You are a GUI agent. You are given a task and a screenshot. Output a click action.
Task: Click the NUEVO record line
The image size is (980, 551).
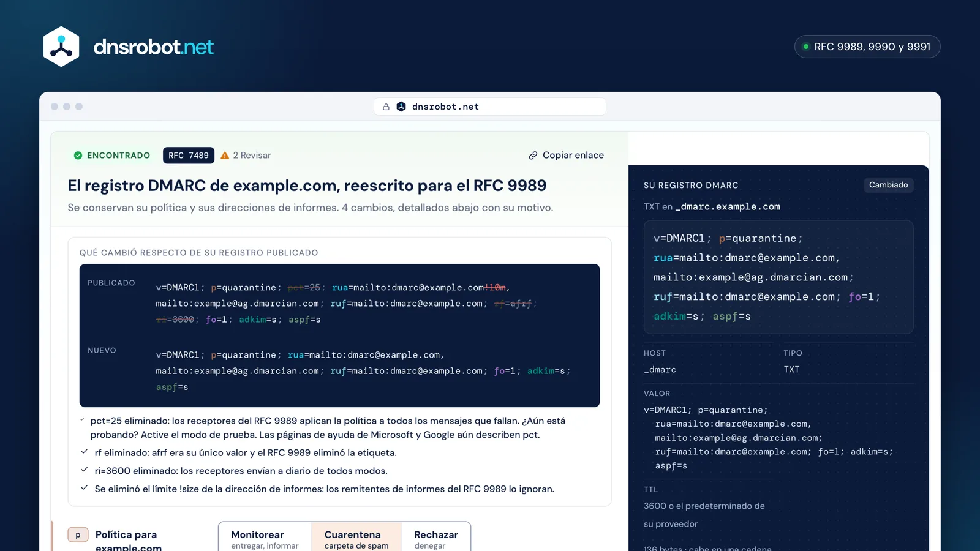pos(363,371)
